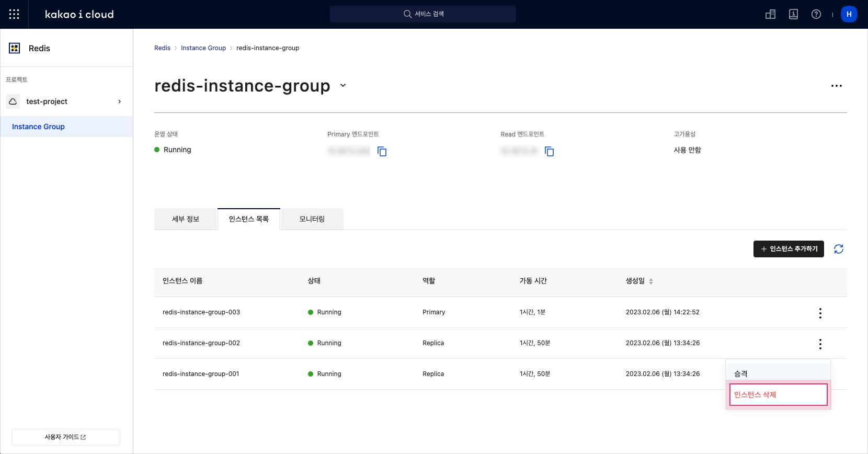Click the 역할 column header
Viewport: 868px width, 454px height.
[429, 281]
